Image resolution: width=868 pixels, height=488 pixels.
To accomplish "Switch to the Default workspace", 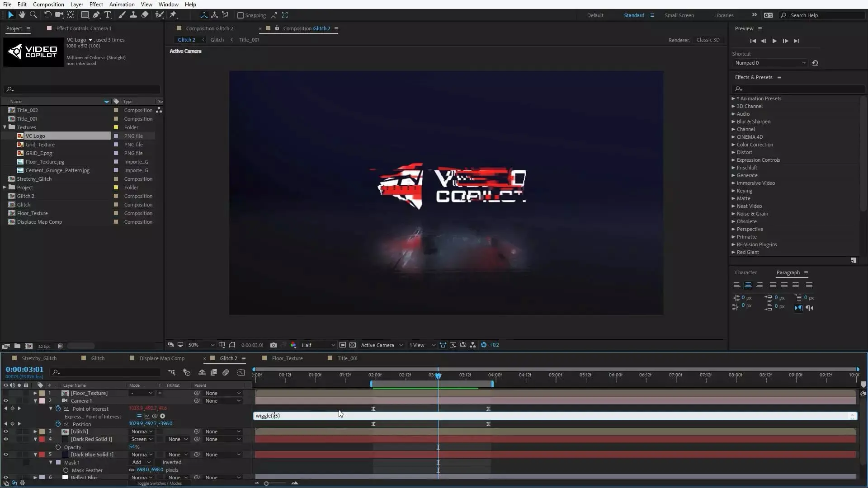I will click(595, 15).
